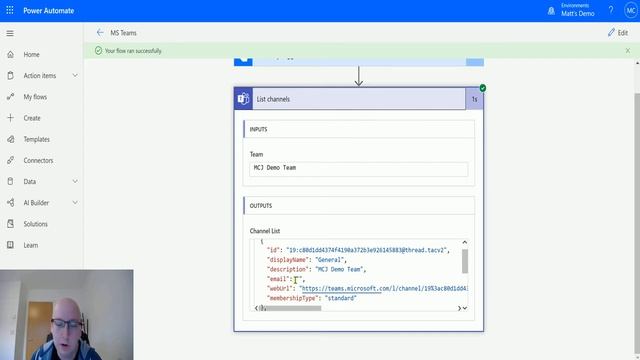Click the thread.tacv2 id value
Image resolution: width=640 pixels, height=360 pixels.
[367, 250]
